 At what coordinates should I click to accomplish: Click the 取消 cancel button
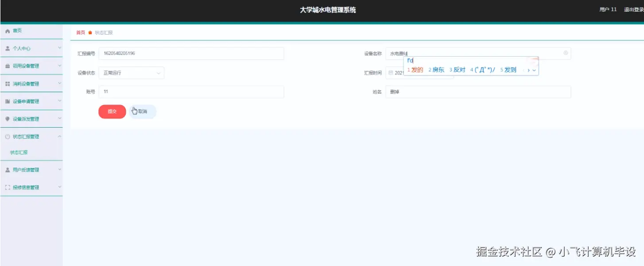coord(142,111)
